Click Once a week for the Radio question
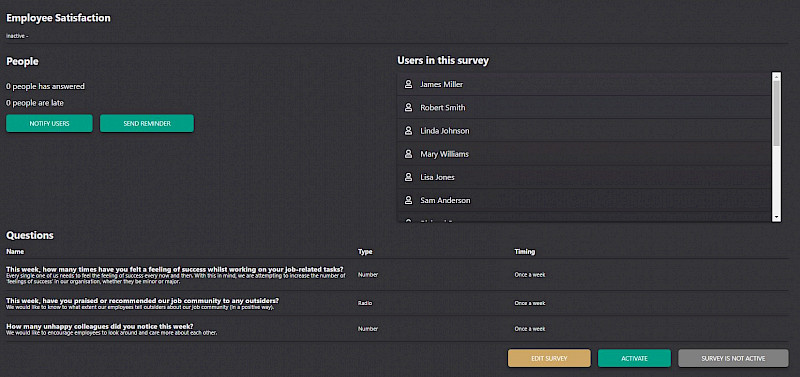The height and width of the screenshot is (377, 800). pyautogui.click(x=530, y=303)
